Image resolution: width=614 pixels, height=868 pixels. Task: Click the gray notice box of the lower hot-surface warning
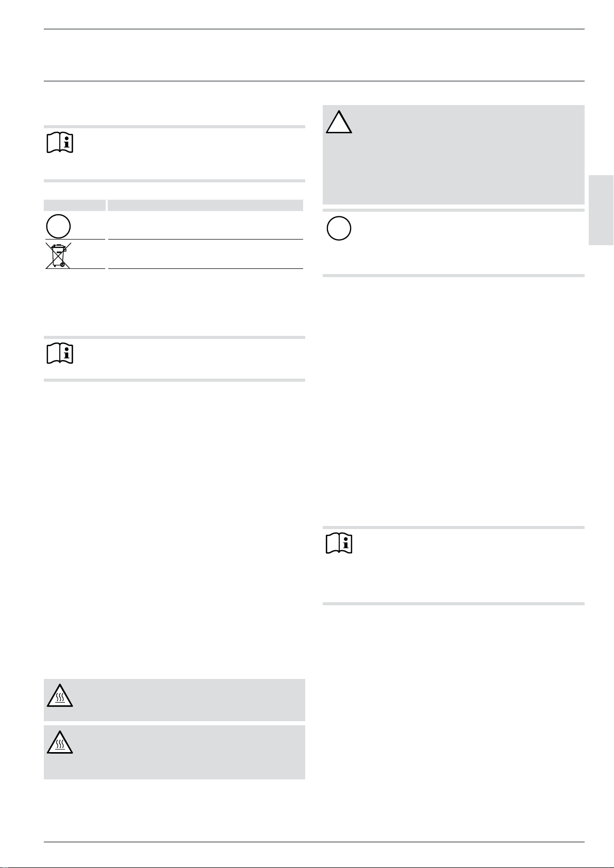coord(174,752)
